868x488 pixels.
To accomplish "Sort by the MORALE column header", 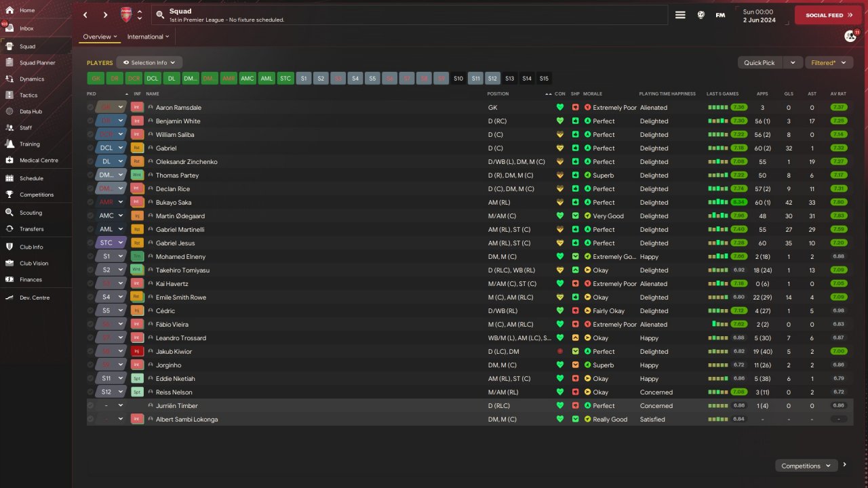I will 593,94.
